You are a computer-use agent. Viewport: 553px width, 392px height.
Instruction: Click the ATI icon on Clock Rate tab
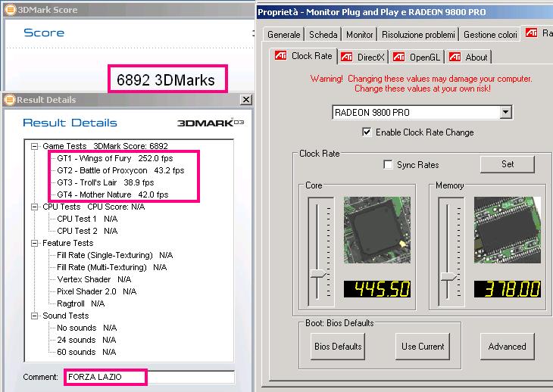tap(280, 56)
